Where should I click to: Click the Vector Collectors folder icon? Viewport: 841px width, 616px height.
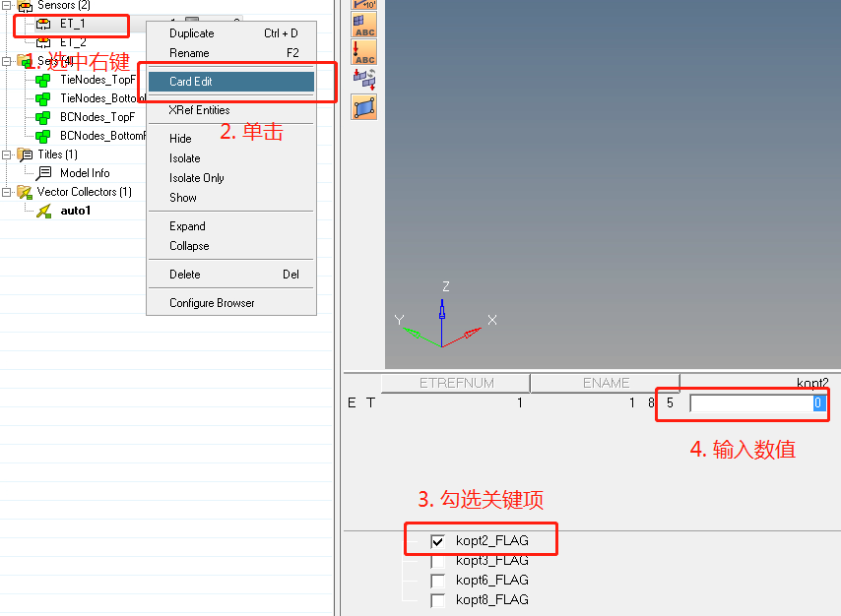(25, 192)
